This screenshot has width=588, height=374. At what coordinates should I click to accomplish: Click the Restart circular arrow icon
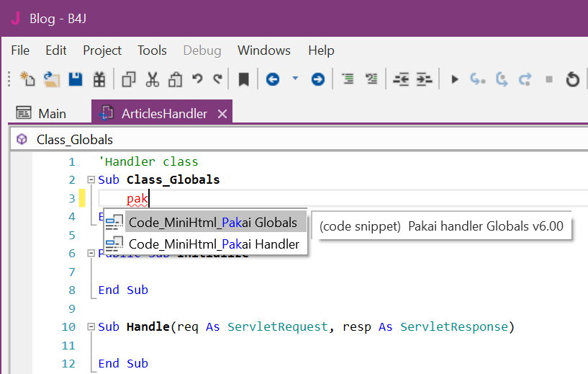coord(573,79)
